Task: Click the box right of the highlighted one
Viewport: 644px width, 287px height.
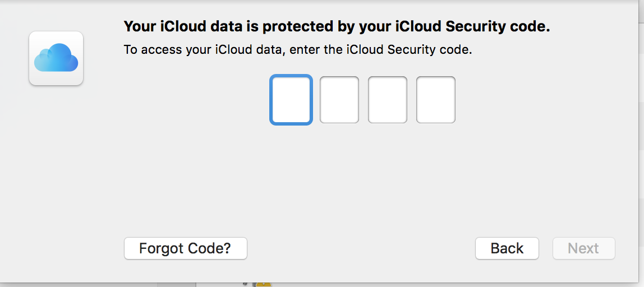Action: click(x=339, y=100)
